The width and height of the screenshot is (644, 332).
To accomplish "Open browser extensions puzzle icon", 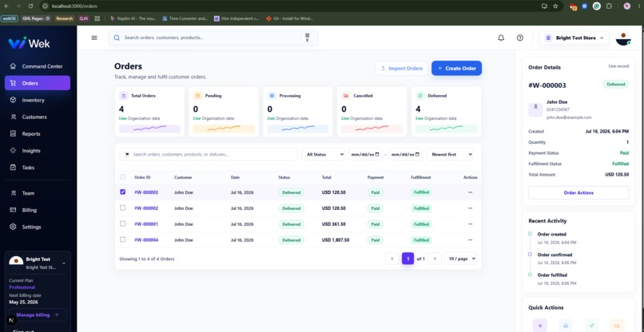I will coord(609,6).
